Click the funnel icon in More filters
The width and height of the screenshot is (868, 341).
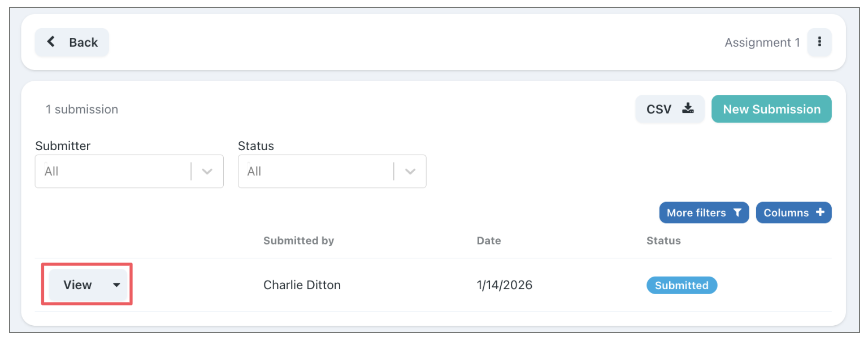point(737,213)
